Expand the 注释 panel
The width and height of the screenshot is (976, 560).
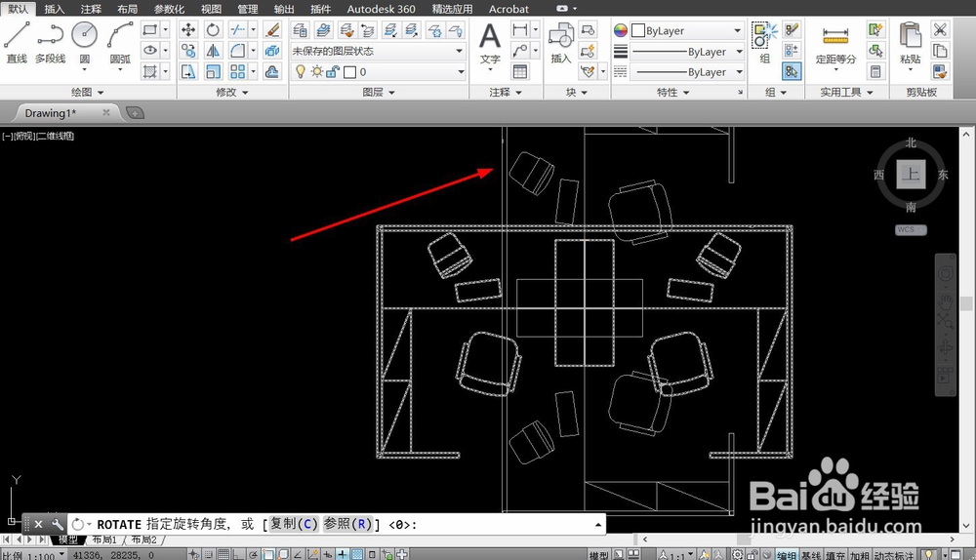[506, 92]
